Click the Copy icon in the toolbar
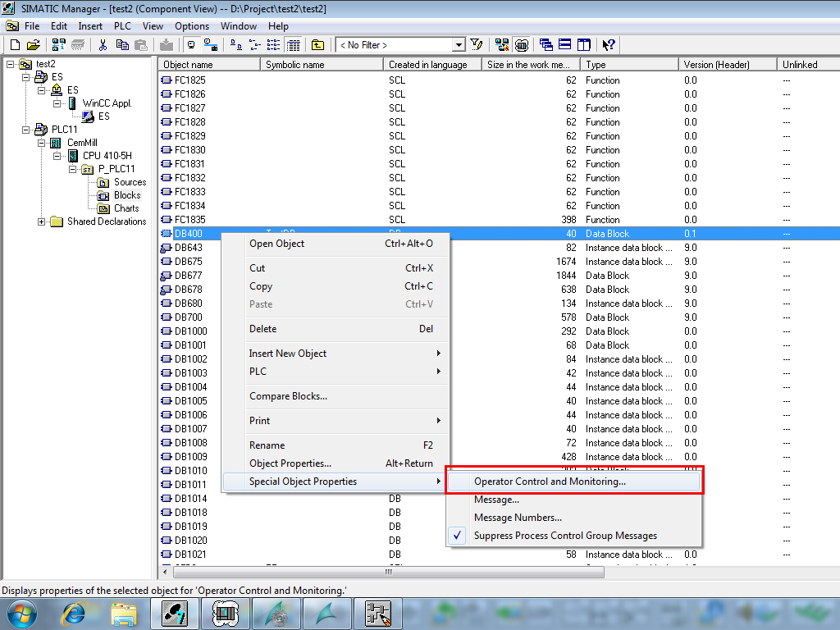This screenshot has width=840, height=630. [x=122, y=45]
